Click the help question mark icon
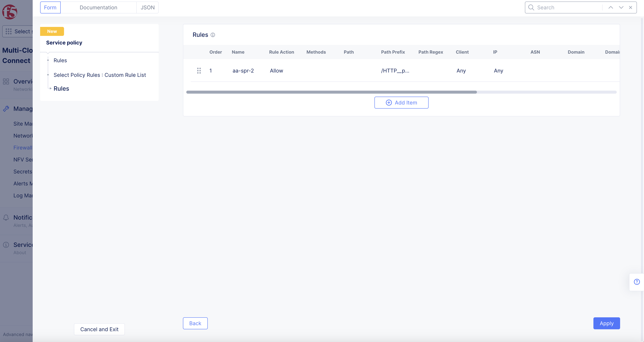 coord(637,282)
